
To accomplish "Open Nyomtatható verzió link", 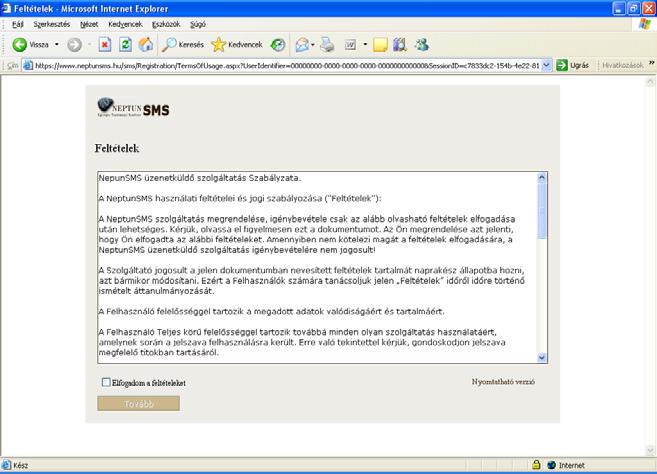I will 503,382.
